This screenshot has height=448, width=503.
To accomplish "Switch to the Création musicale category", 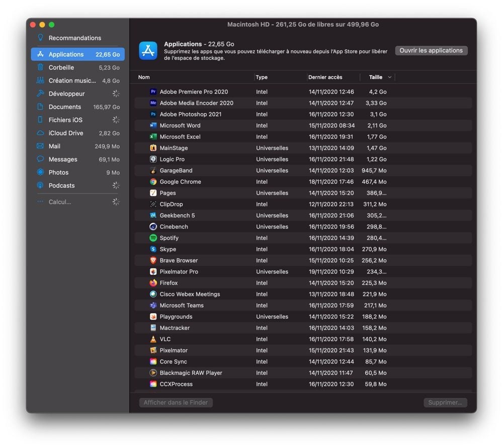I will tap(77, 81).
